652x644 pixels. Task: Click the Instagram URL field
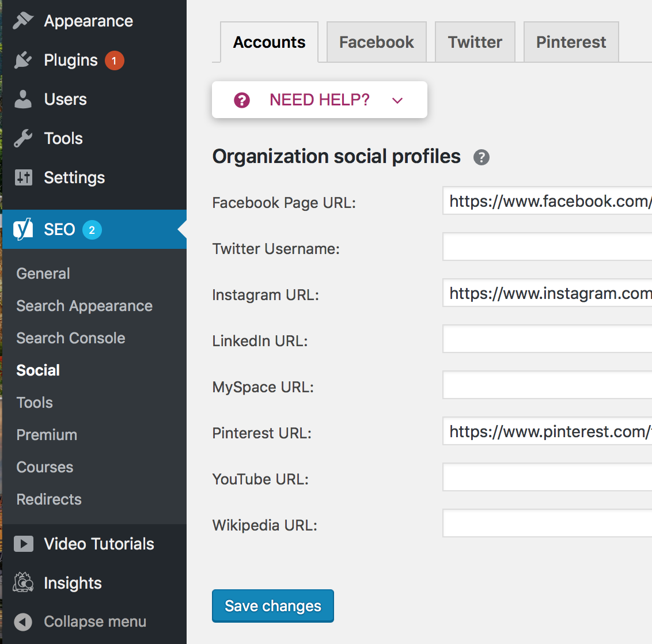pyautogui.click(x=547, y=293)
